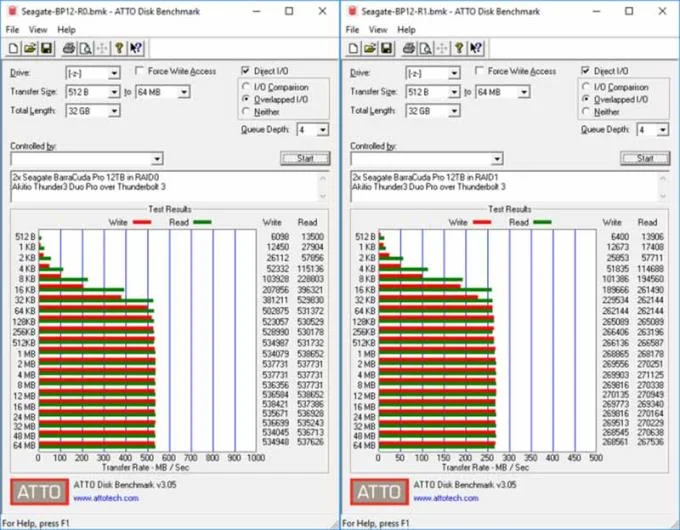This screenshot has width=680, height=530.
Task: Open 512 B transfer size dropdown in RAID1 window
Action: [x=433, y=92]
